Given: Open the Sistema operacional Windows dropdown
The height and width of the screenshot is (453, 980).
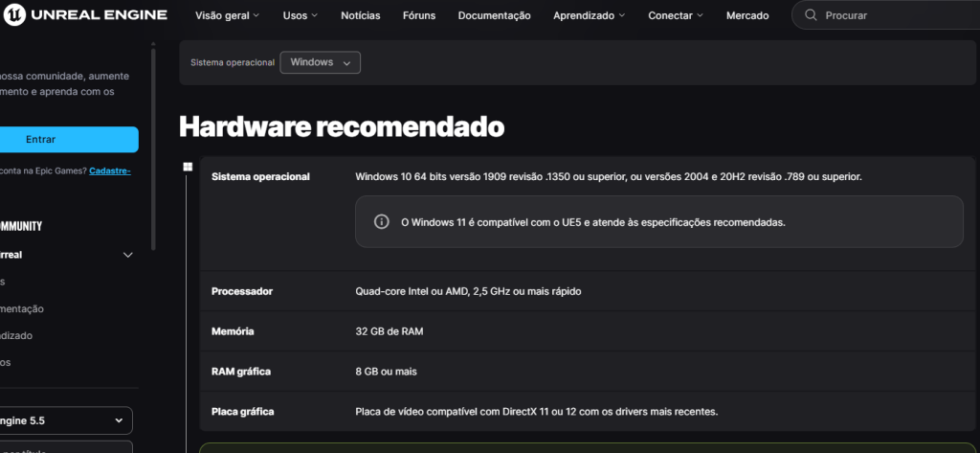Looking at the screenshot, I should 320,62.
